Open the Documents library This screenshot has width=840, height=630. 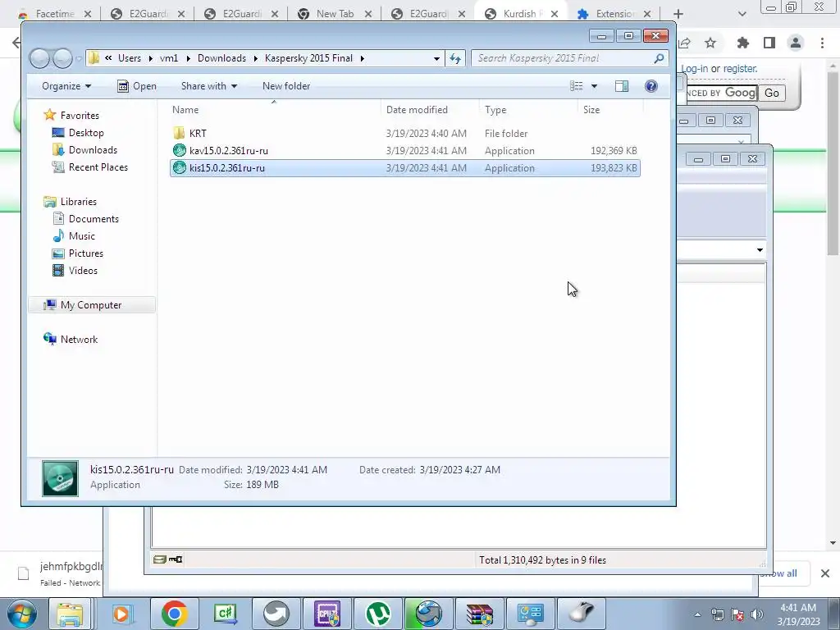[x=94, y=218]
